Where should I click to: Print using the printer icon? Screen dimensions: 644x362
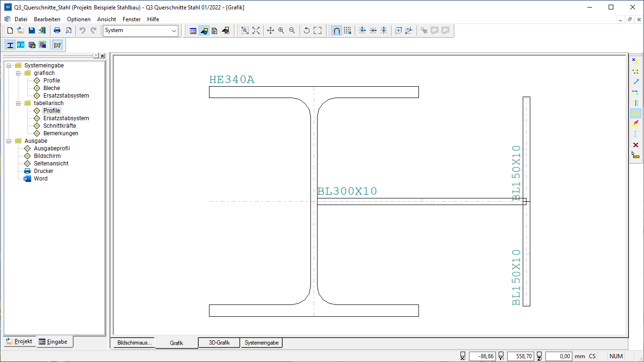point(57,30)
